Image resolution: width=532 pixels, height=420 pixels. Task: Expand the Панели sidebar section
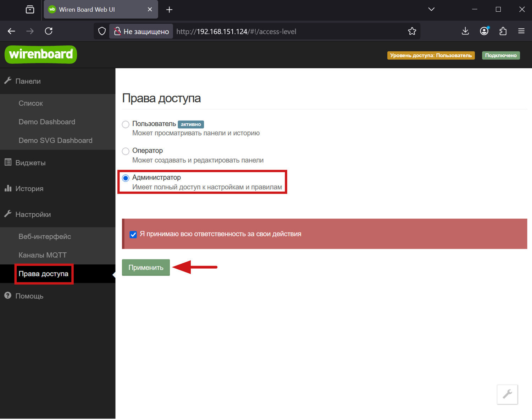(x=28, y=81)
